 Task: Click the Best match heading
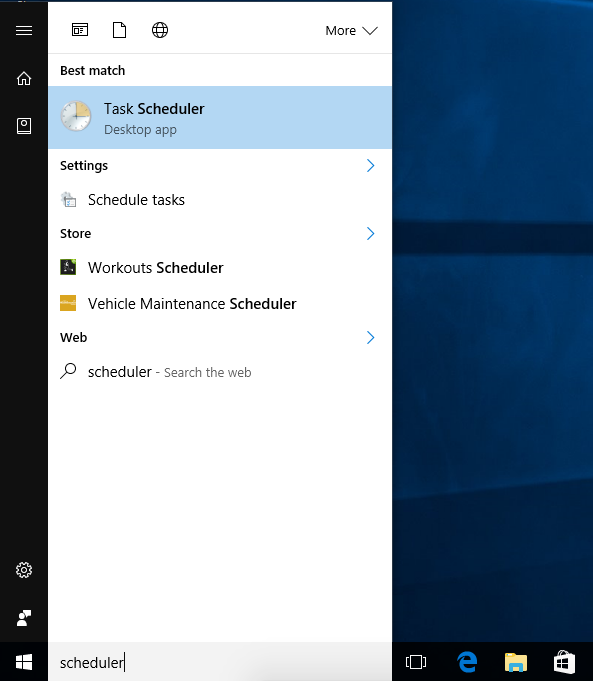pyautogui.click(x=93, y=70)
